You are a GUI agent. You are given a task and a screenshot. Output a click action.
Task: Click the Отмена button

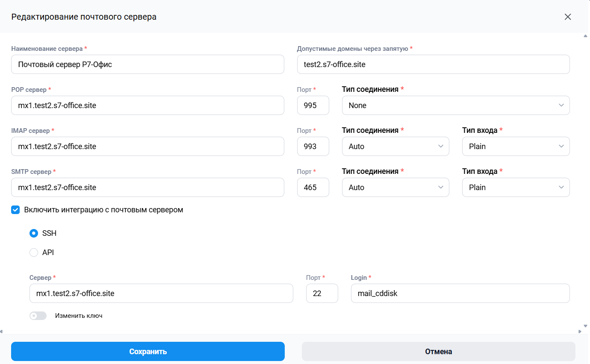coord(439,352)
